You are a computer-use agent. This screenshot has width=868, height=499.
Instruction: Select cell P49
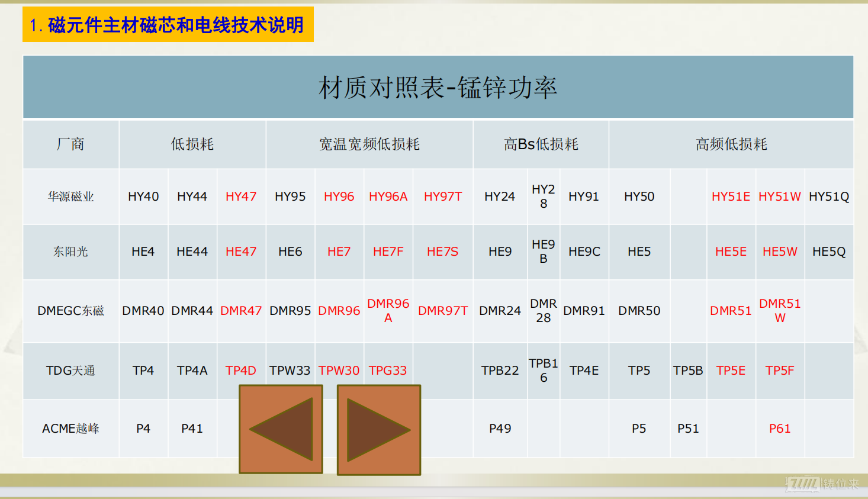pyautogui.click(x=500, y=429)
